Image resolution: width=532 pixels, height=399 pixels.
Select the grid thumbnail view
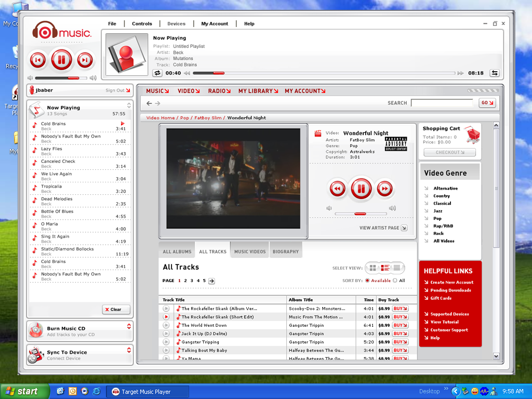point(373,268)
